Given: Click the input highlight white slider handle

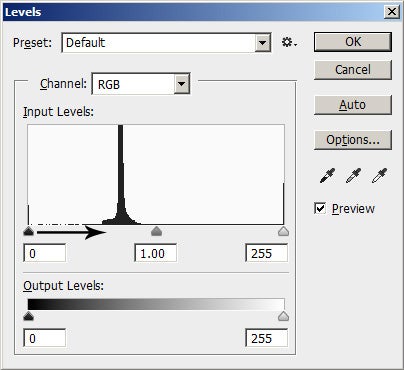Looking at the screenshot, I should [283, 231].
